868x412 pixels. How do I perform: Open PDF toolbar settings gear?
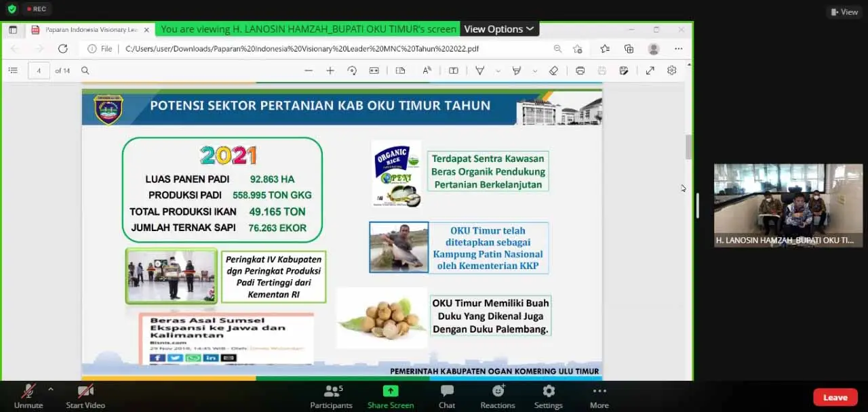click(x=671, y=70)
